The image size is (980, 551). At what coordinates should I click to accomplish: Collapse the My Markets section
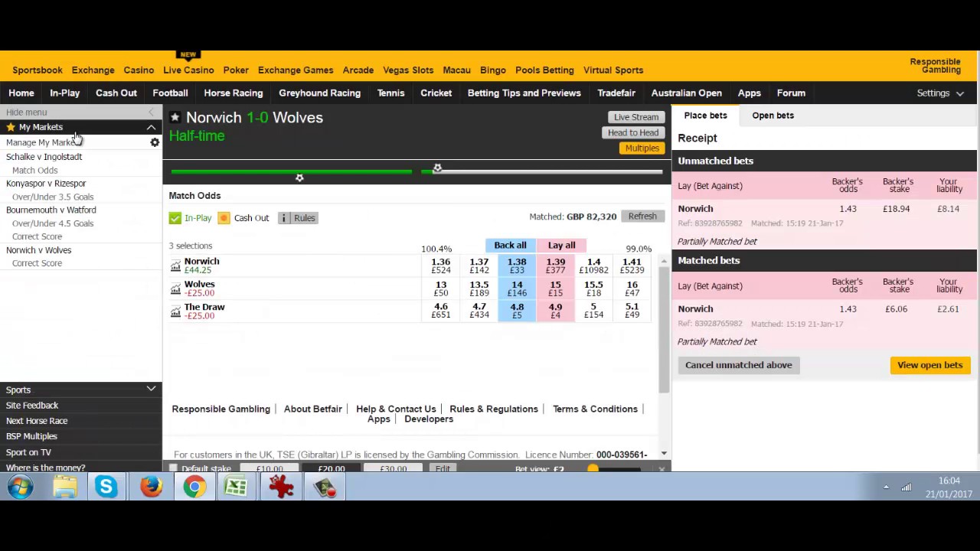pos(151,127)
